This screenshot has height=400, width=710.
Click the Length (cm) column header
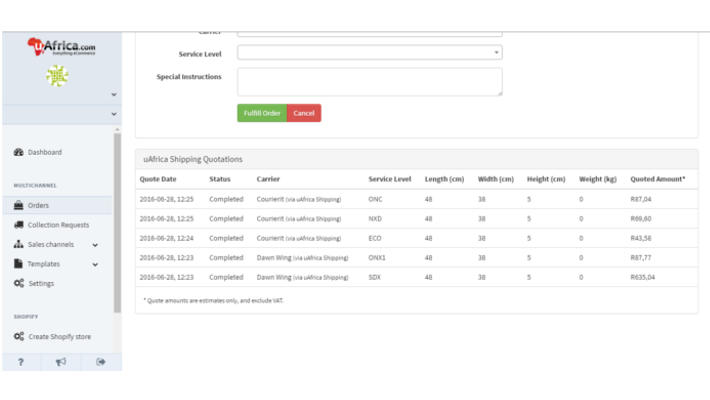coord(444,179)
